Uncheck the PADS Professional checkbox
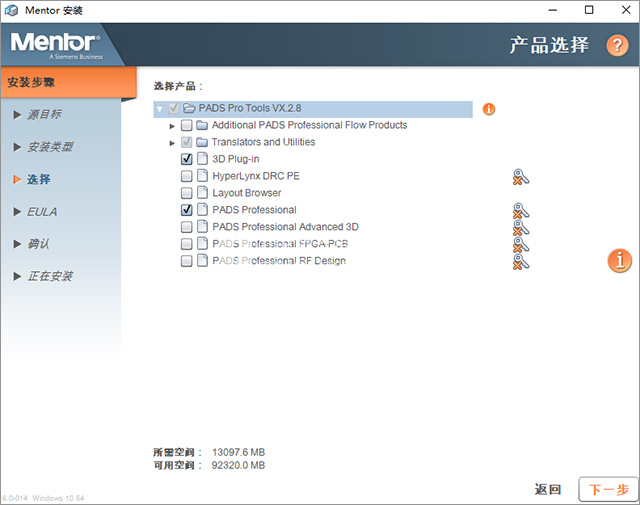Image resolution: width=640 pixels, height=505 pixels. 187,210
